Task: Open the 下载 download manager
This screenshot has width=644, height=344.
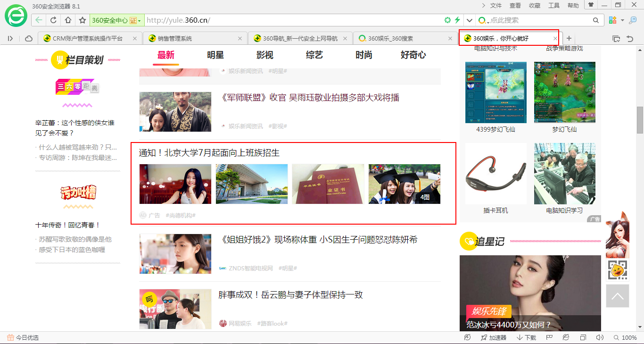Action: pyautogui.click(x=527, y=338)
